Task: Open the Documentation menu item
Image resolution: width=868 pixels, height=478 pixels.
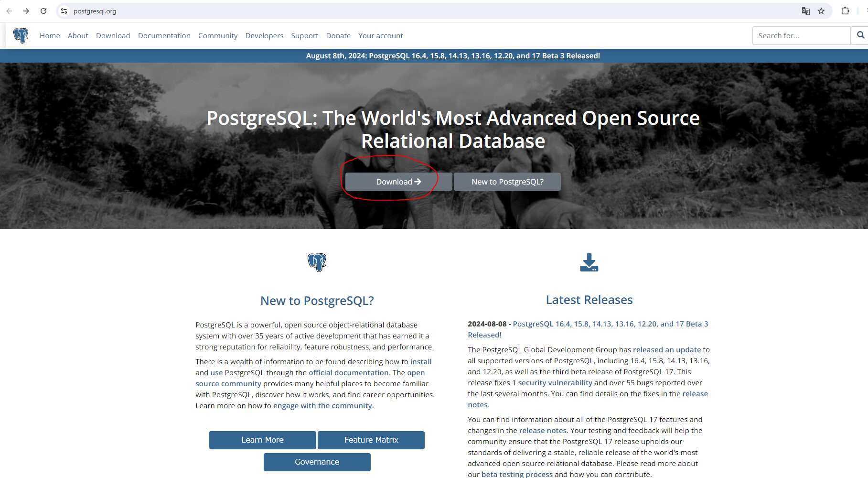Action: click(164, 36)
